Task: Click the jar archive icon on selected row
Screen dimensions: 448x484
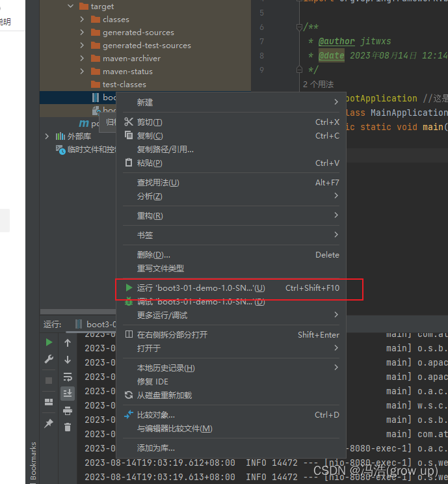Action: click(x=96, y=98)
